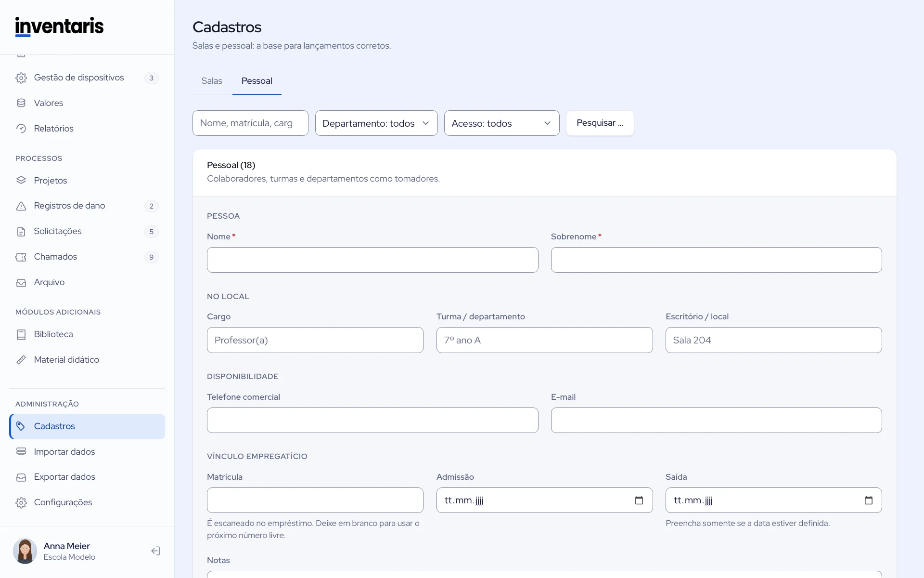Click the logout icon beside Anna Meier

155,551
